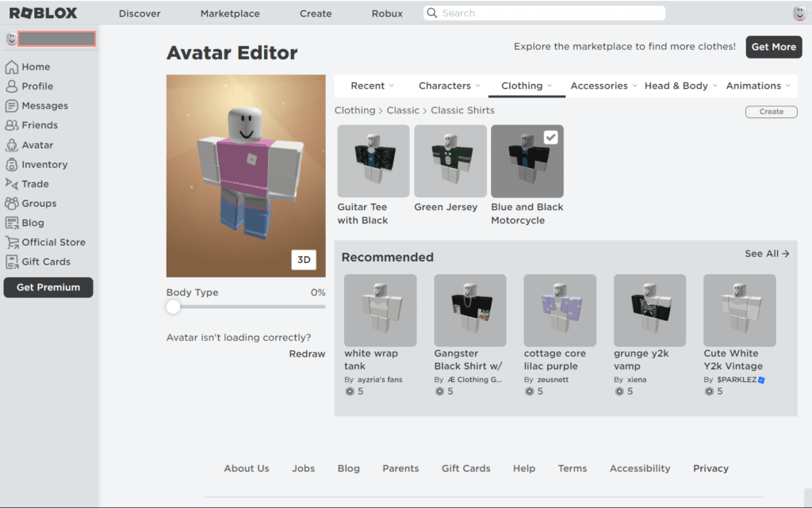
Task: Uncheck the Blue and Black Motorcycle shirt
Action: pos(550,137)
